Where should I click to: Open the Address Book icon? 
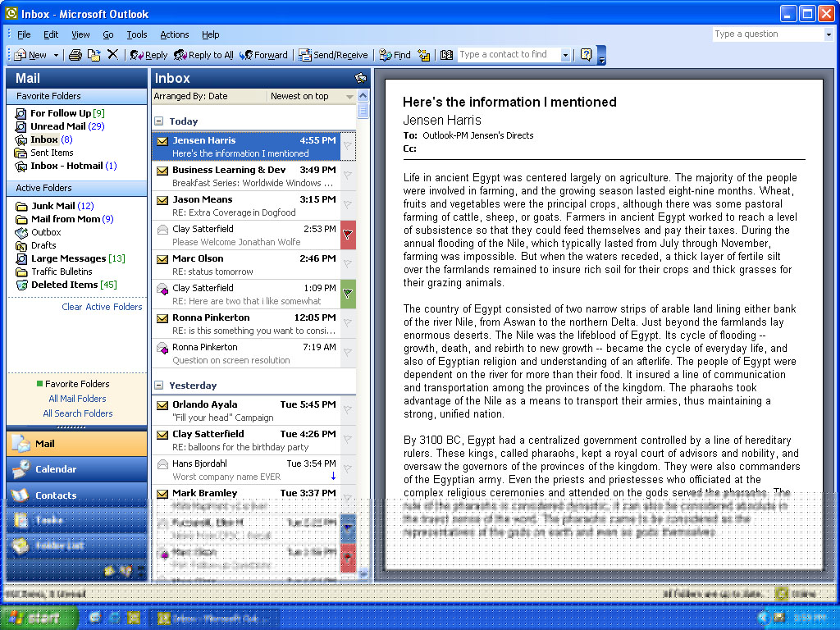pos(446,55)
